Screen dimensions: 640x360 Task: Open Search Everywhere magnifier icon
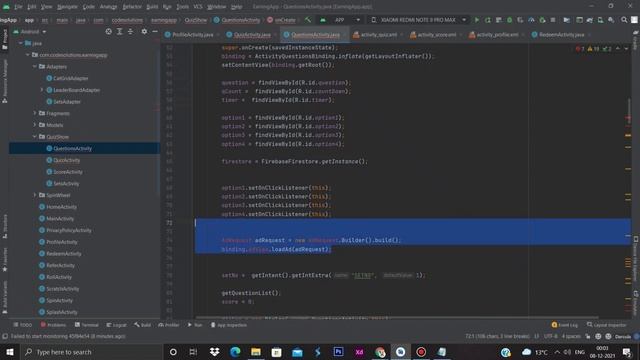(624, 20)
